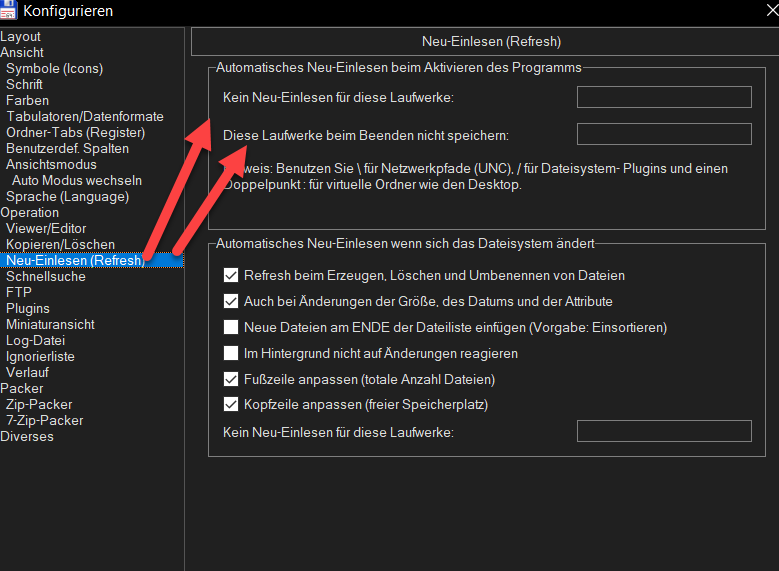Open Viewer/Editor settings
This screenshot has width=779, height=571.
click(x=46, y=229)
